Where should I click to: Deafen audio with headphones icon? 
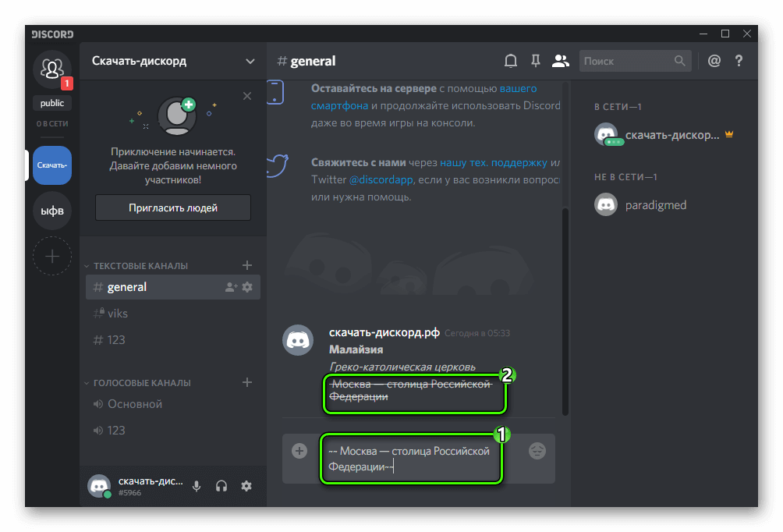[x=221, y=486]
